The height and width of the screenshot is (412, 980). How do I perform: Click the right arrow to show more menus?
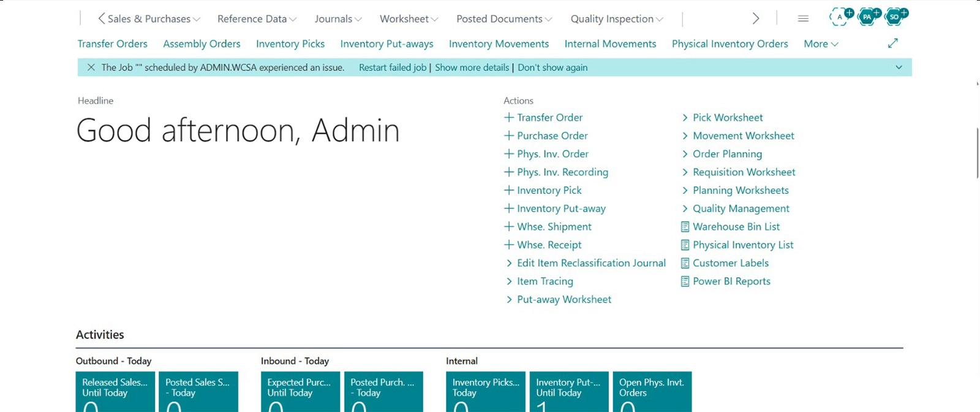[756, 18]
